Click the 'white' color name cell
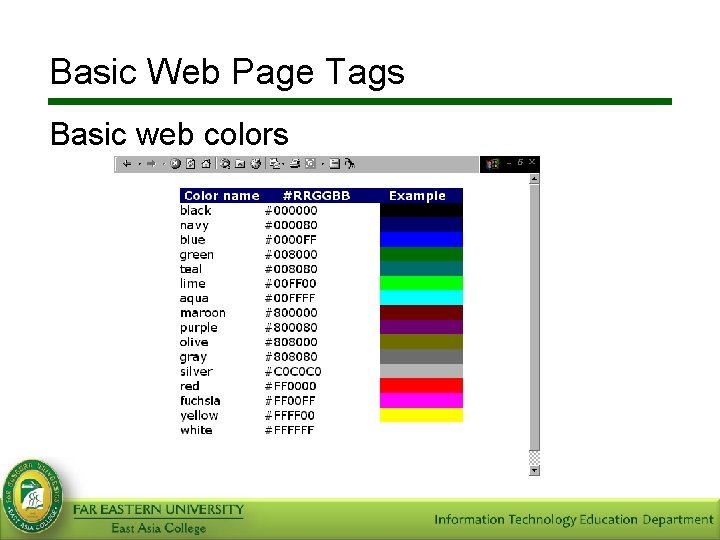Screen dimensions: 720x540 tap(196, 430)
